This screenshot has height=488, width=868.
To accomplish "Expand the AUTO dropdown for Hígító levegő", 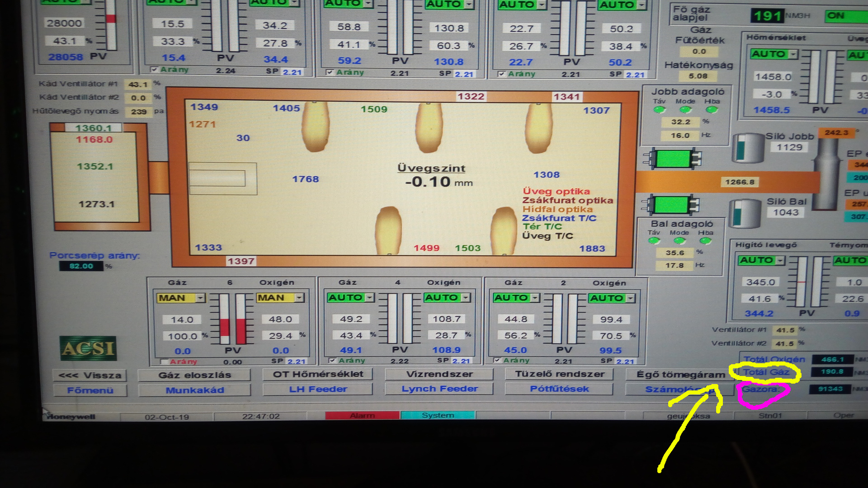I will click(780, 260).
